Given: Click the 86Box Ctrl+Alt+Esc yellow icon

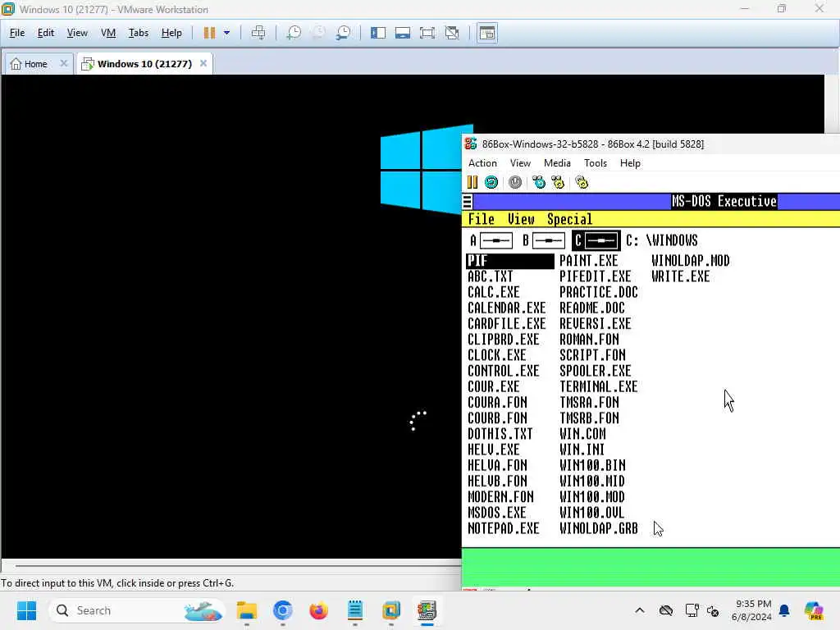Looking at the screenshot, I should 558,183.
